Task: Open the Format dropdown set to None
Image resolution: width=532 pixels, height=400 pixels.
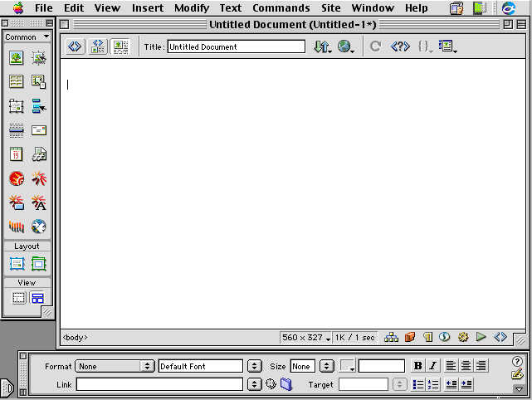Action: (x=115, y=366)
